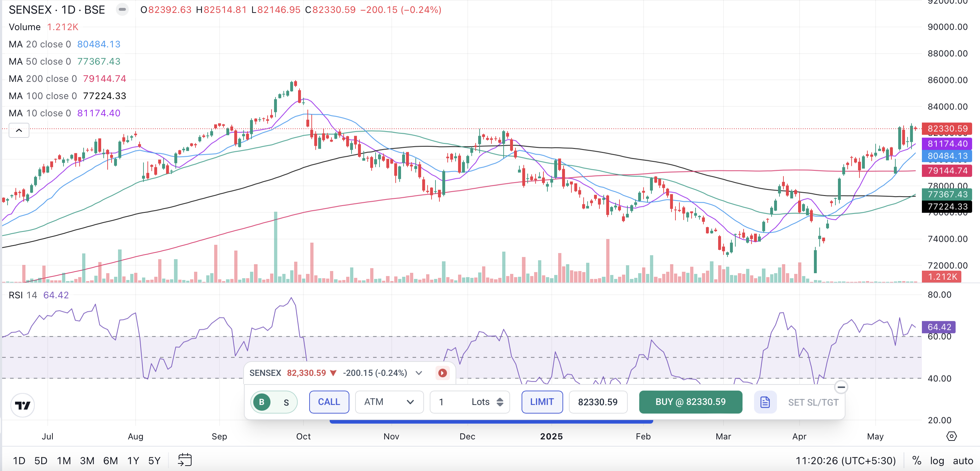Image resolution: width=980 pixels, height=471 pixels.
Task: Open the ATM strike dropdown
Action: 389,402
